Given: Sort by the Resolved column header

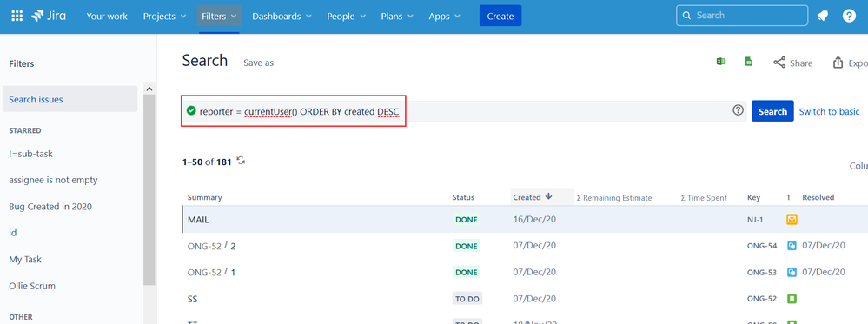Looking at the screenshot, I should coord(818,198).
